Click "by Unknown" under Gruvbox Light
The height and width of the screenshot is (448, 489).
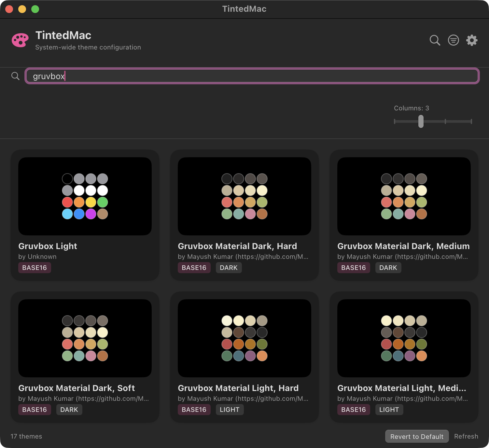[x=37, y=257]
